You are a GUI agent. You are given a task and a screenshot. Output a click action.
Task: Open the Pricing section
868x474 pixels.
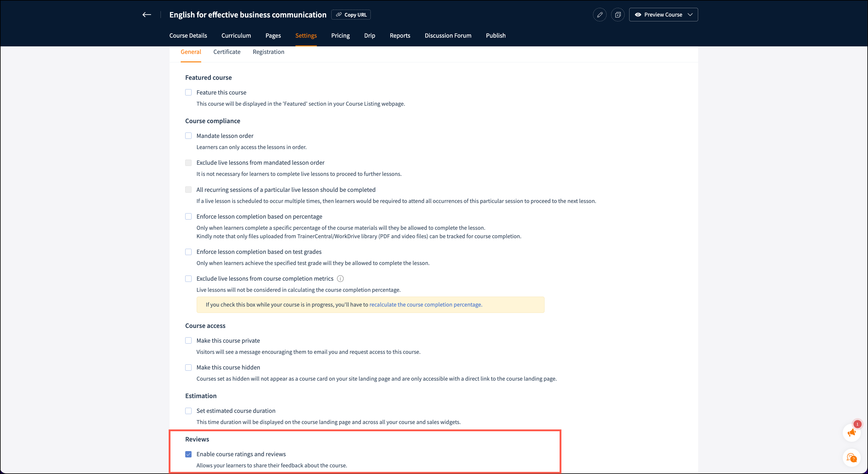pyautogui.click(x=340, y=35)
